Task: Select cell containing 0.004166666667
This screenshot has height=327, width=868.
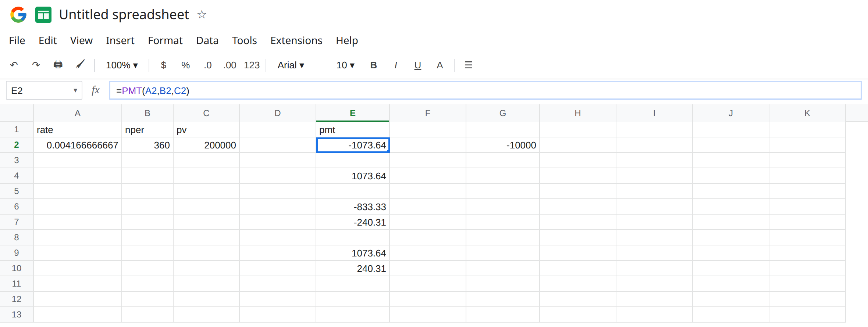Action: coord(78,145)
